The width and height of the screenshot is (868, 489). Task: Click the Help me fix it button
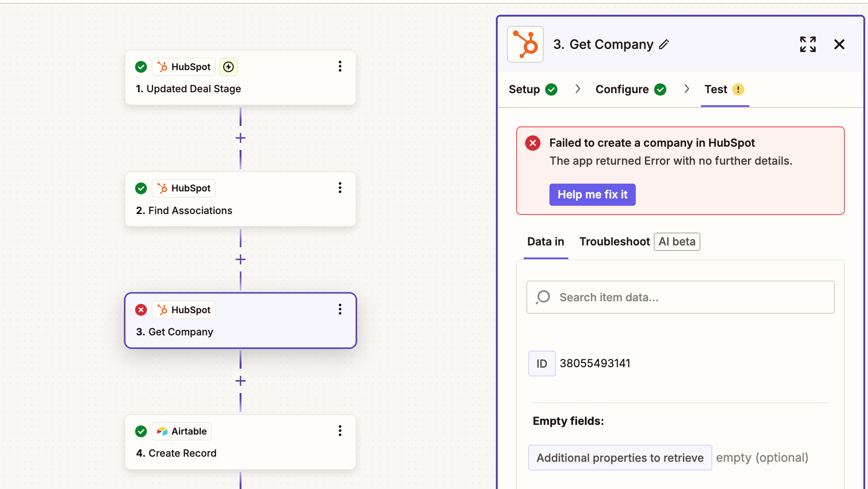592,195
